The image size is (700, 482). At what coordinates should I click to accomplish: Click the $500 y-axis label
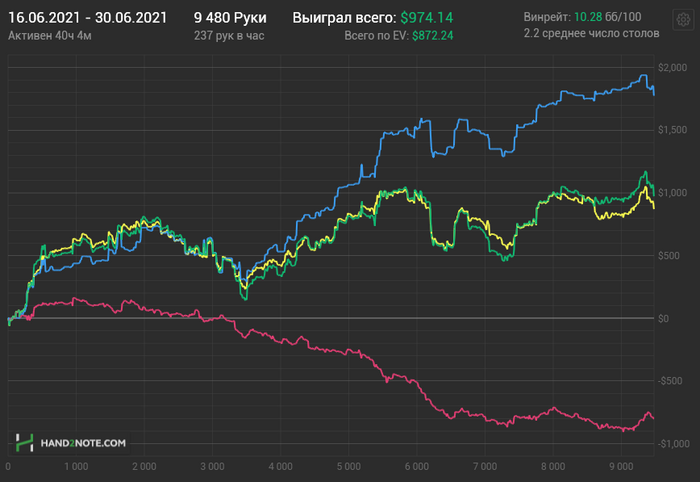[669, 256]
